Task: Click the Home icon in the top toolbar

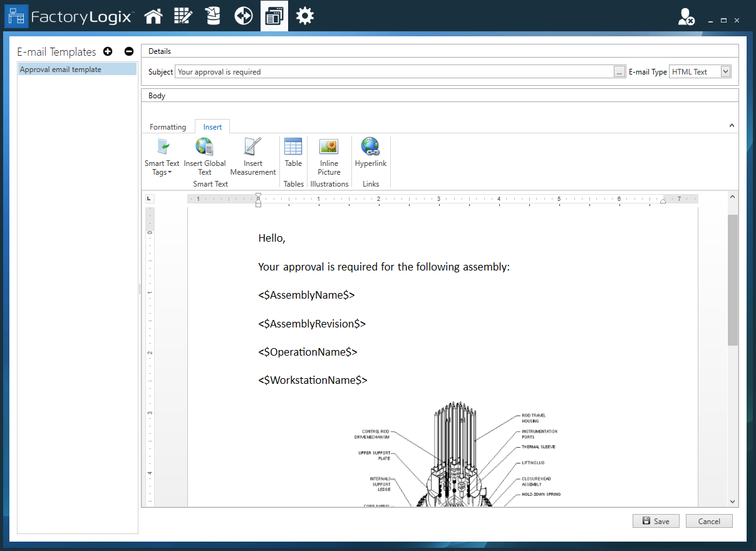Action: (x=153, y=16)
